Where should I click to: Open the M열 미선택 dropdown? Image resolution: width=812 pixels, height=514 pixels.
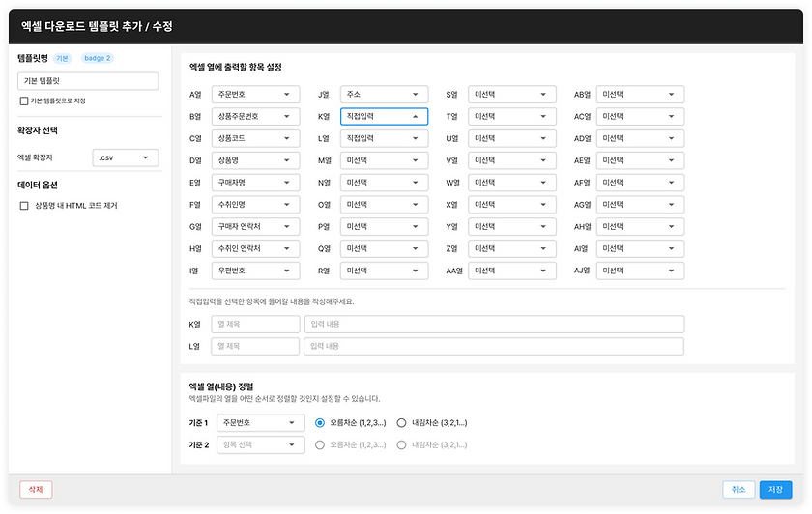385,160
